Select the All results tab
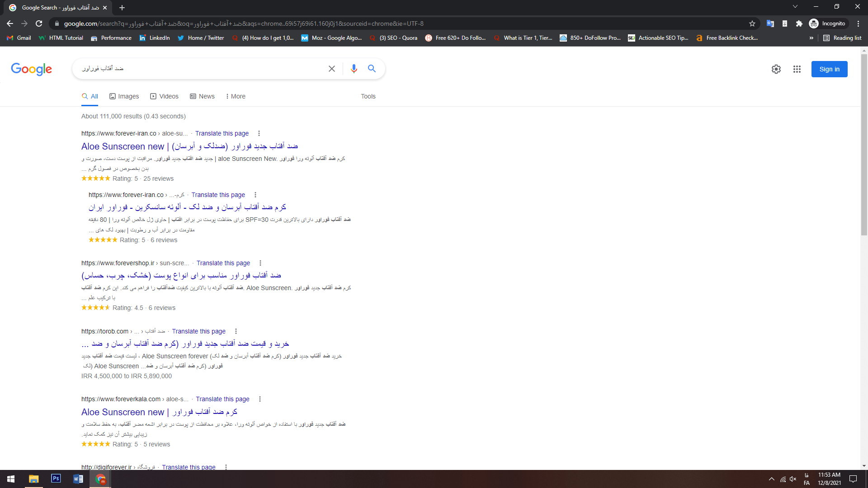 [90, 96]
